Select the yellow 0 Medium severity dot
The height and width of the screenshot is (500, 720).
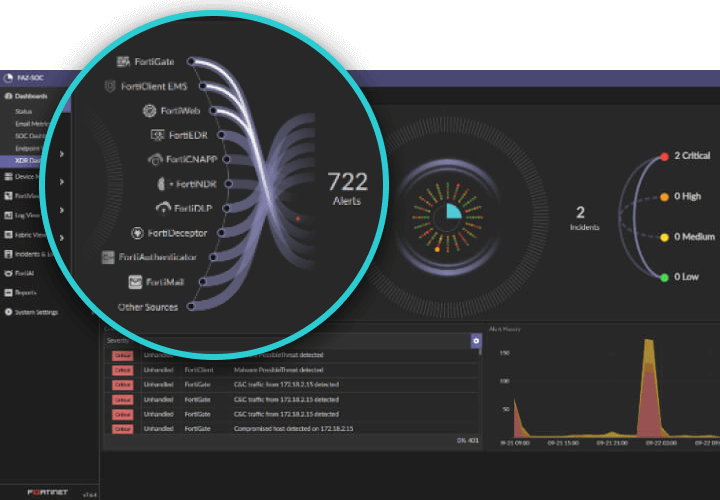[664, 237]
